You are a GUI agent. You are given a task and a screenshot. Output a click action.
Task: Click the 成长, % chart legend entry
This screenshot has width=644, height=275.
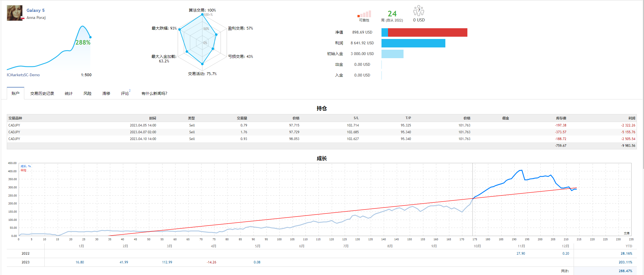(26, 166)
